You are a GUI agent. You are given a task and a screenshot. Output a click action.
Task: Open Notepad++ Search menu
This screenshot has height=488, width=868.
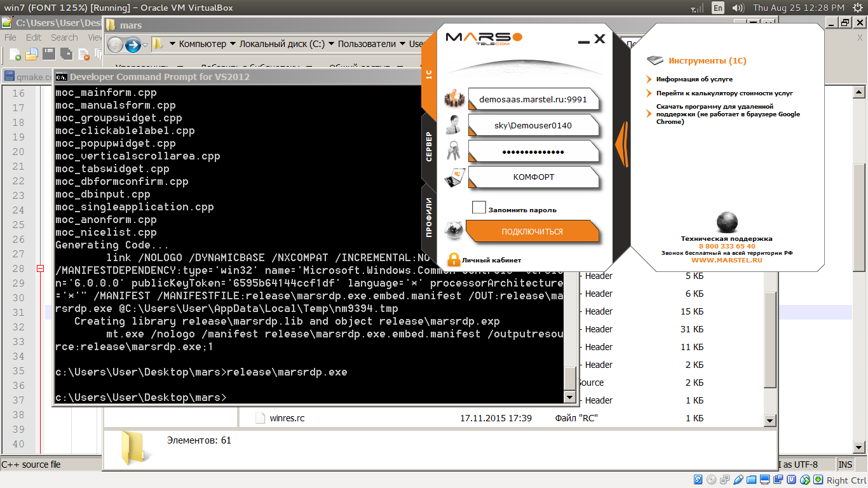64,37
